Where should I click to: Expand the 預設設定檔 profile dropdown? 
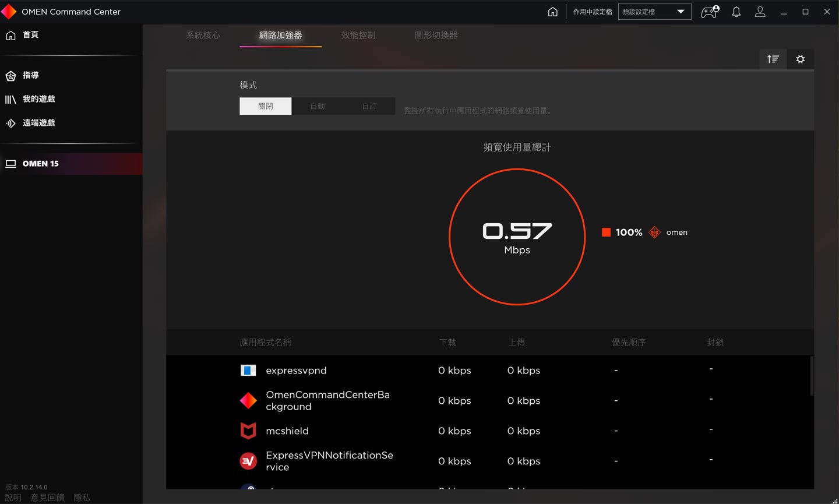pyautogui.click(x=654, y=12)
